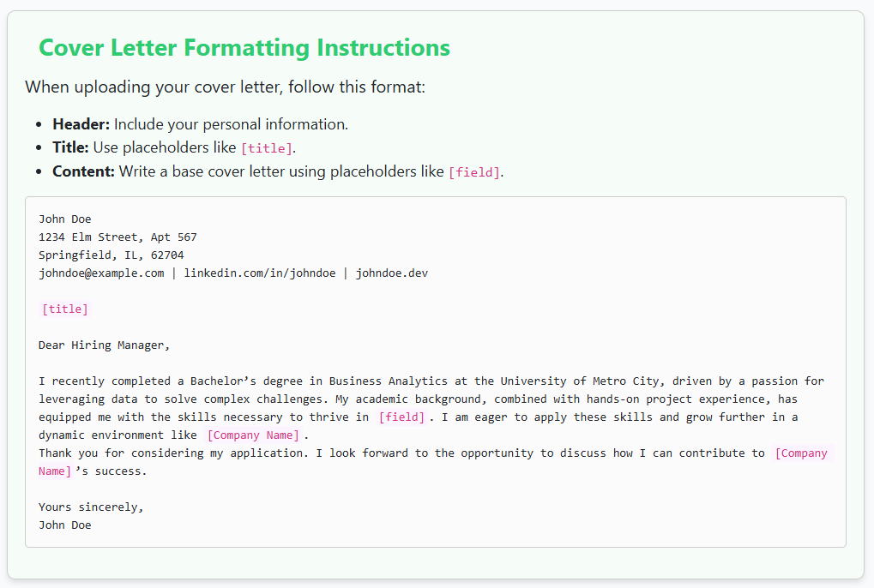The width and height of the screenshot is (874, 588).
Task: Click the '1234 Elm Street, Apt 567' address line
Action: pyautogui.click(x=118, y=237)
